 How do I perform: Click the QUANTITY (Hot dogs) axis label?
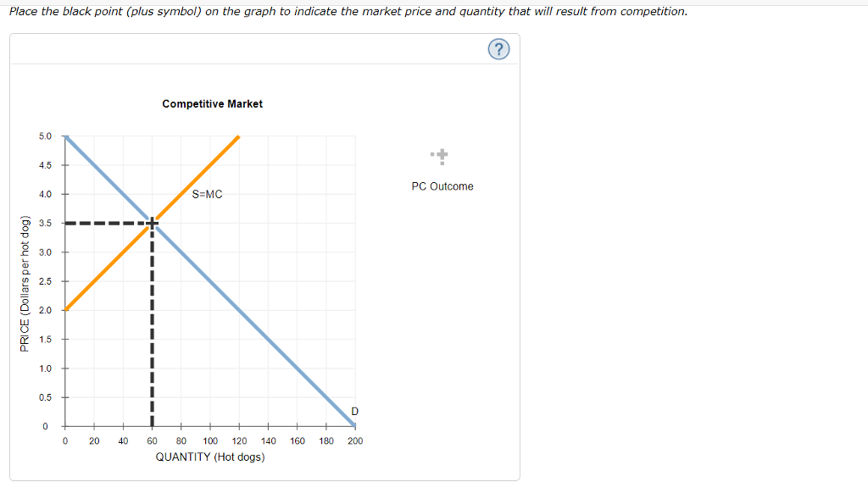[210, 457]
